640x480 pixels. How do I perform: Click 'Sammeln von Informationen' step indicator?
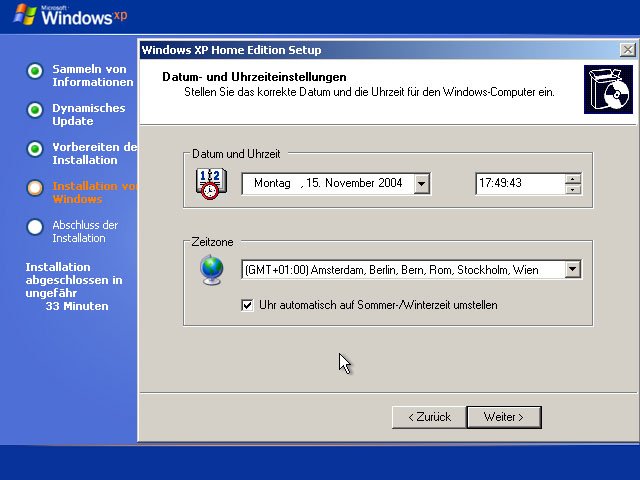(35, 71)
